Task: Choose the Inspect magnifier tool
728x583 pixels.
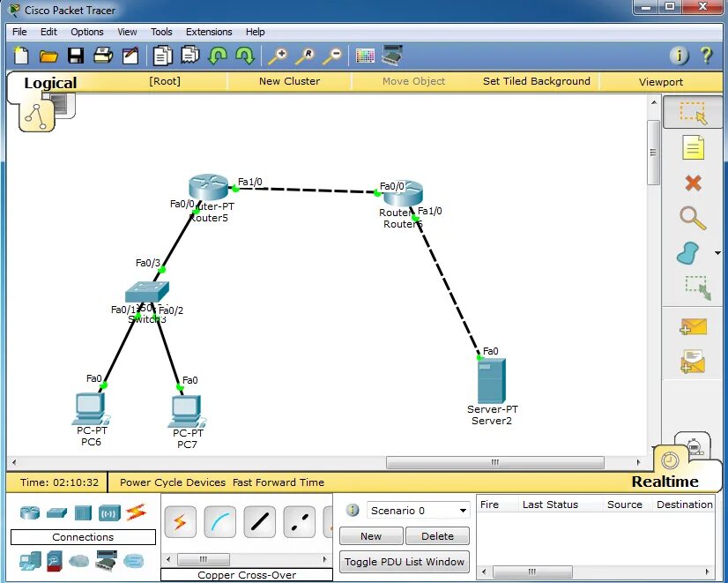Action: 693,219
